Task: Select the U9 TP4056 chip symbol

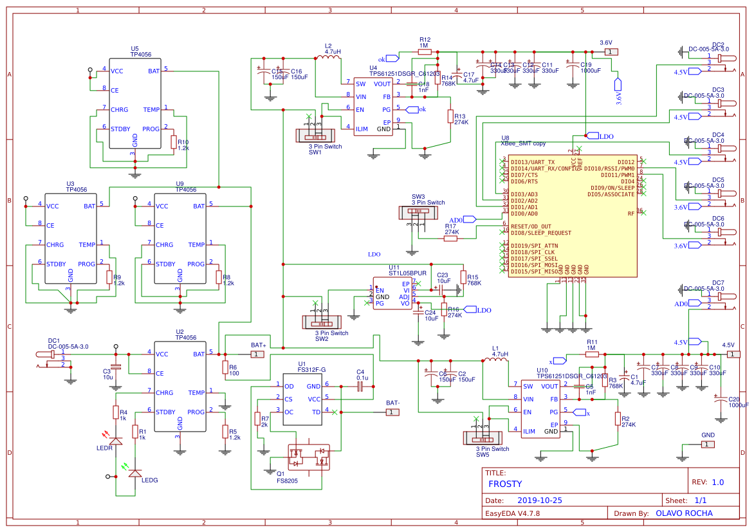Action: click(180, 239)
